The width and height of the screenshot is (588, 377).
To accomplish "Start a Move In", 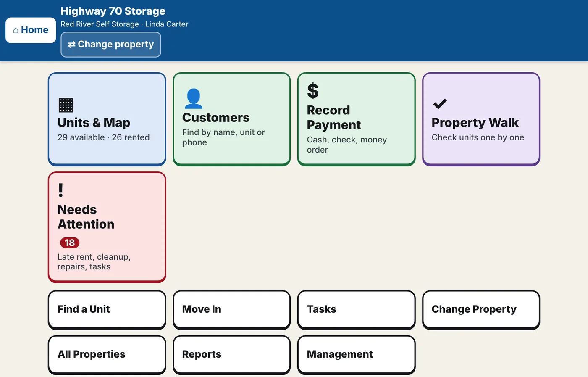I will pyautogui.click(x=232, y=309).
